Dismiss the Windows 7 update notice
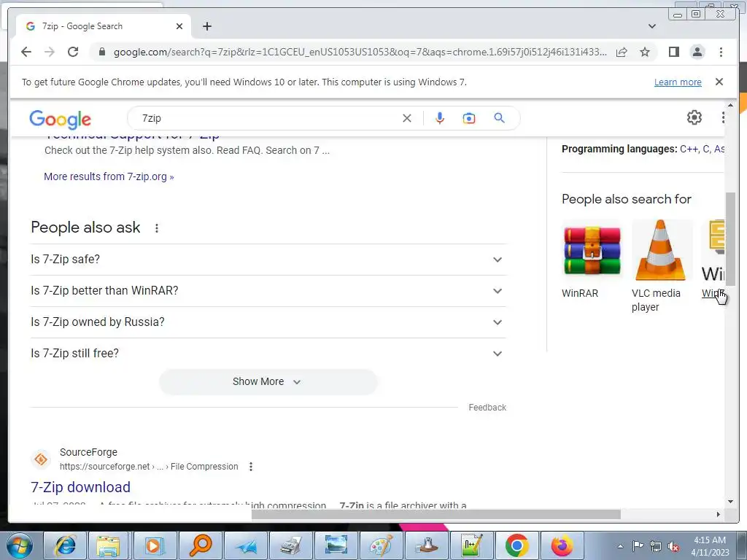747x560 pixels. (x=719, y=82)
